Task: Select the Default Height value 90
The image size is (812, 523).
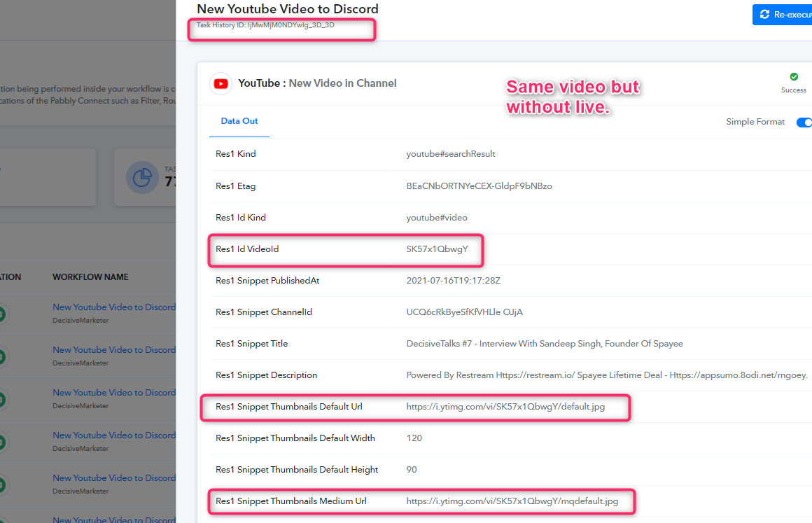Action: click(411, 470)
